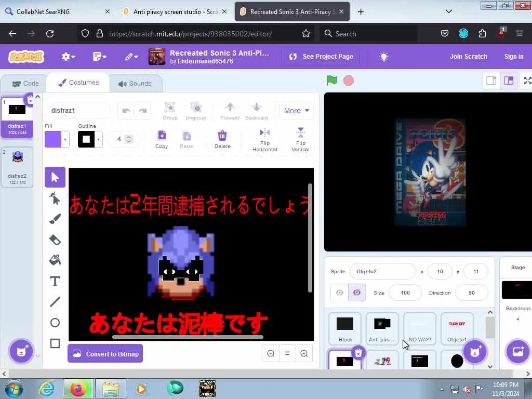Select the Rectangle tool
Viewport: 532px width, 399px height.
(55, 343)
